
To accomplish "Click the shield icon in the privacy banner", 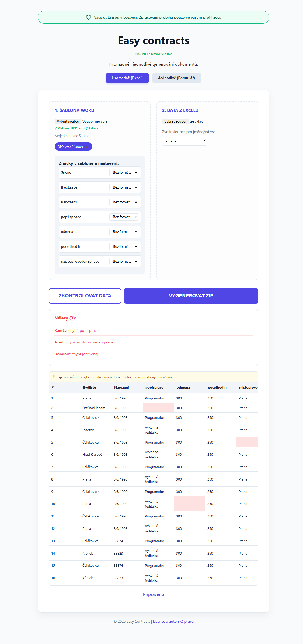I will pos(89,17).
